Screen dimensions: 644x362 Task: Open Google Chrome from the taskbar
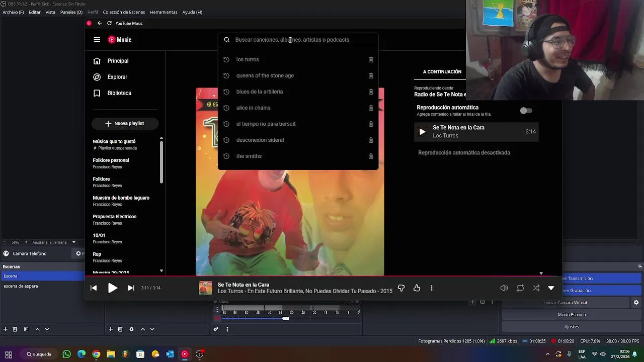[96, 354]
